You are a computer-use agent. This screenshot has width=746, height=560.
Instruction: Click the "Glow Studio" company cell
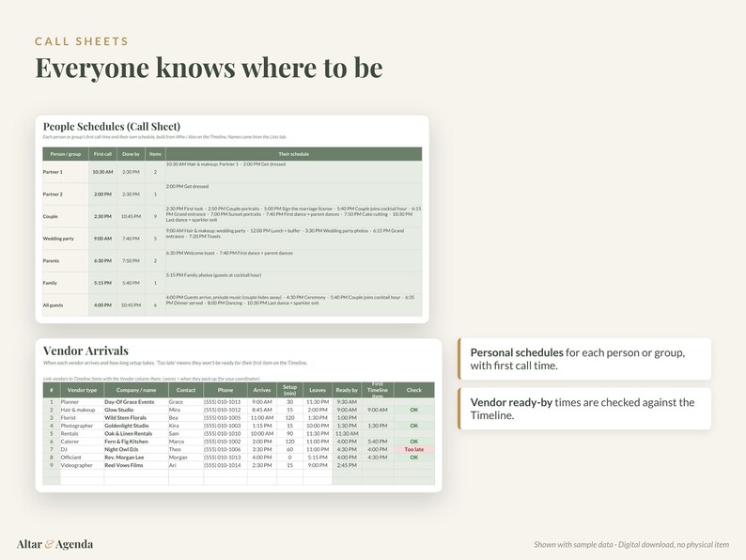click(136, 410)
